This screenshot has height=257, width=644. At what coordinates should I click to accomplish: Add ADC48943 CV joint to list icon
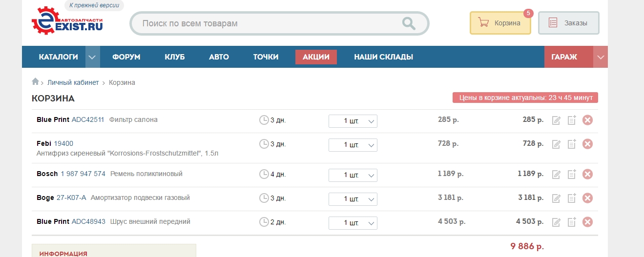(572, 222)
